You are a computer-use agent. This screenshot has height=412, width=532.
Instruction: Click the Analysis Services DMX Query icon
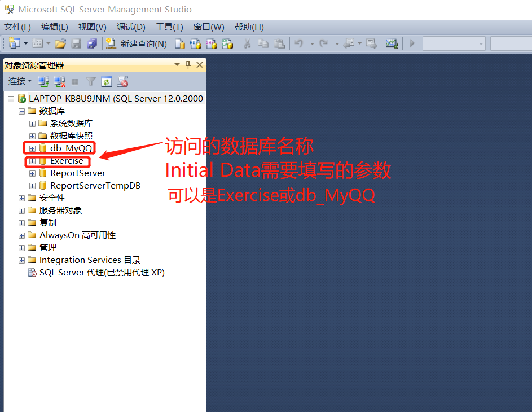(x=212, y=43)
